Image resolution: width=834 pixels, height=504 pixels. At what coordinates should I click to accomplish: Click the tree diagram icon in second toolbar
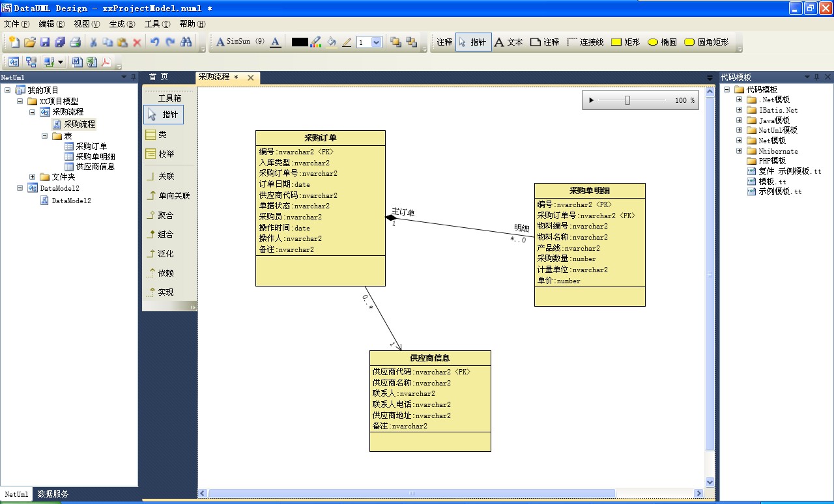tap(31, 62)
